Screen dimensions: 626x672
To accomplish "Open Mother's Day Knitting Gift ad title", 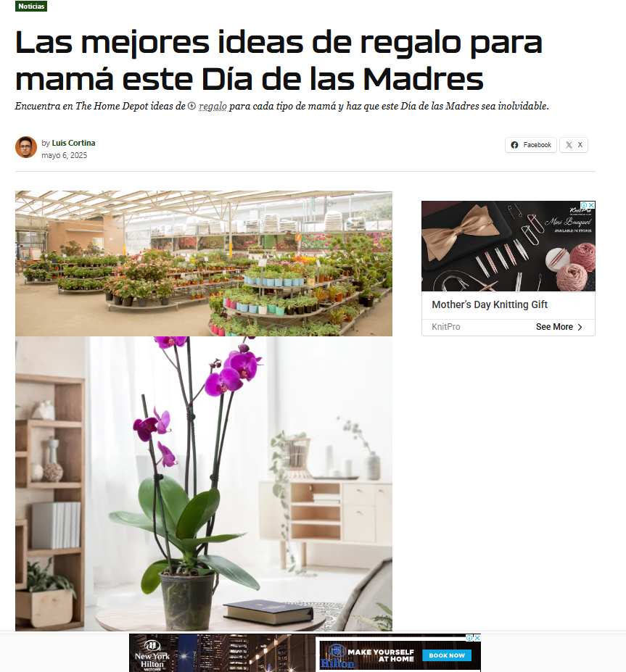I will pos(489,304).
